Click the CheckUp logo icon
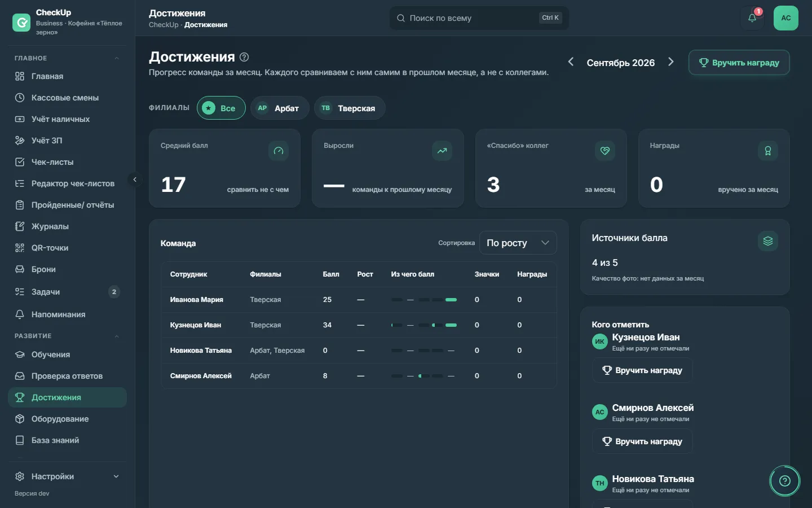The height and width of the screenshot is (508, 812). coord(21,23)
